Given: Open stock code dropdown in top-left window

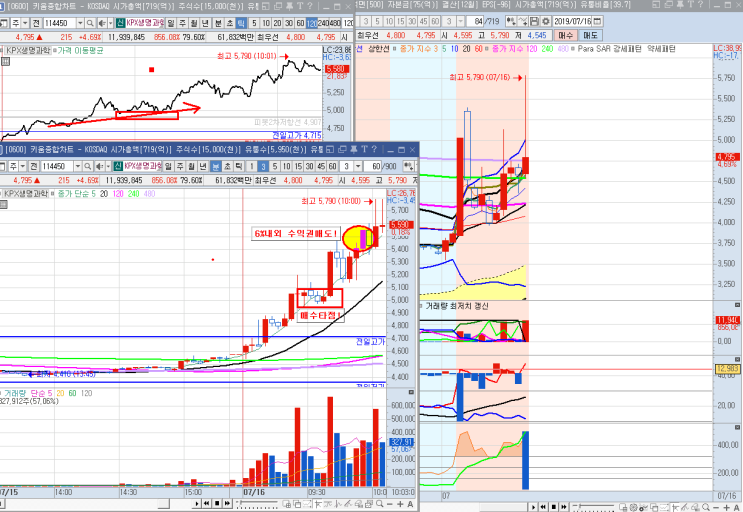Looking at the screenshot, I should click(80, 23).
